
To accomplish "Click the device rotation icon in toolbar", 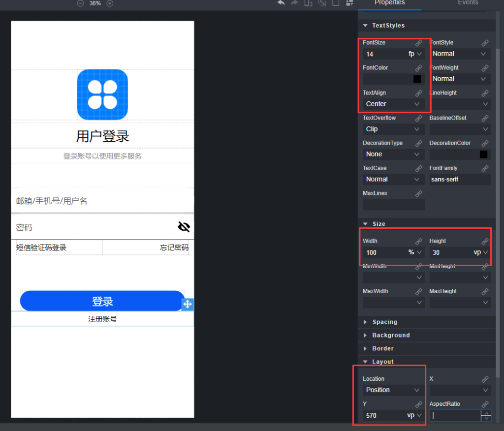I will pos(308,3).
